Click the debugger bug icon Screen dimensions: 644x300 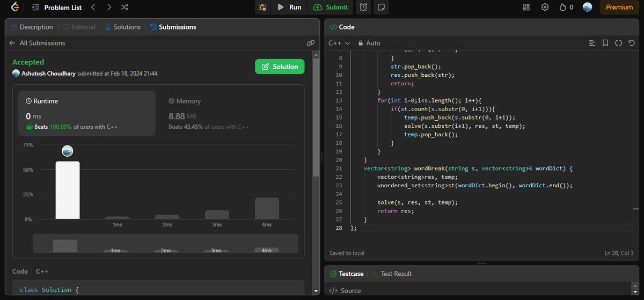tap(262, 8)
